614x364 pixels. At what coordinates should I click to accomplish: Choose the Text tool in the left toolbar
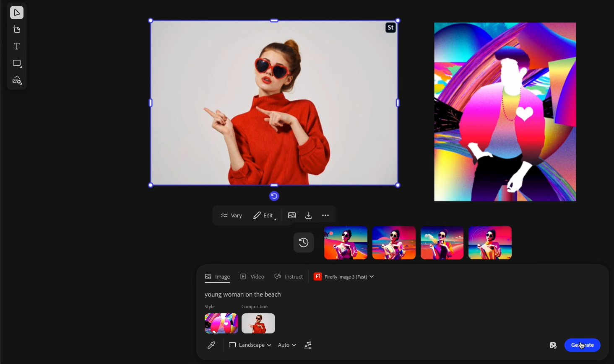[x=17, y=46]
